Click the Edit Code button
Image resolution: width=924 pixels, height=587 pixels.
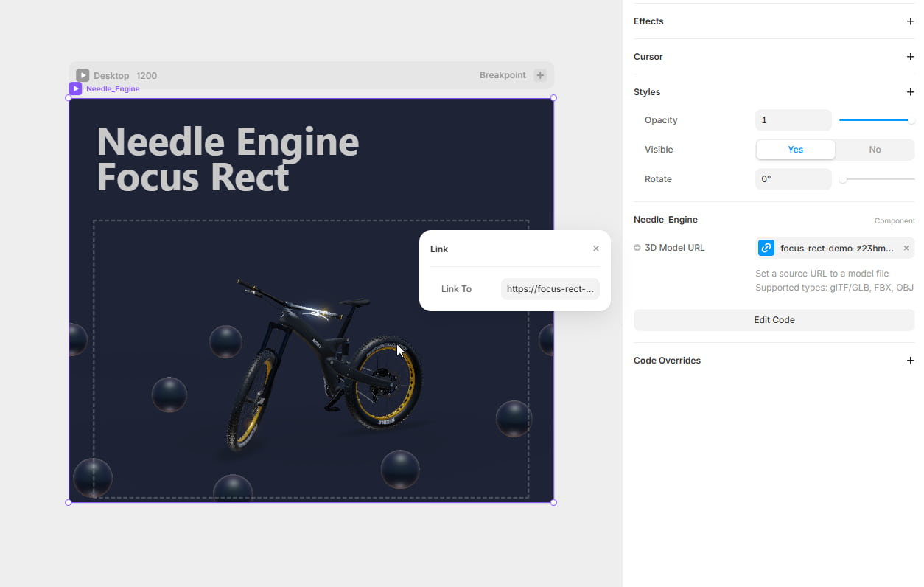[774, 320]
